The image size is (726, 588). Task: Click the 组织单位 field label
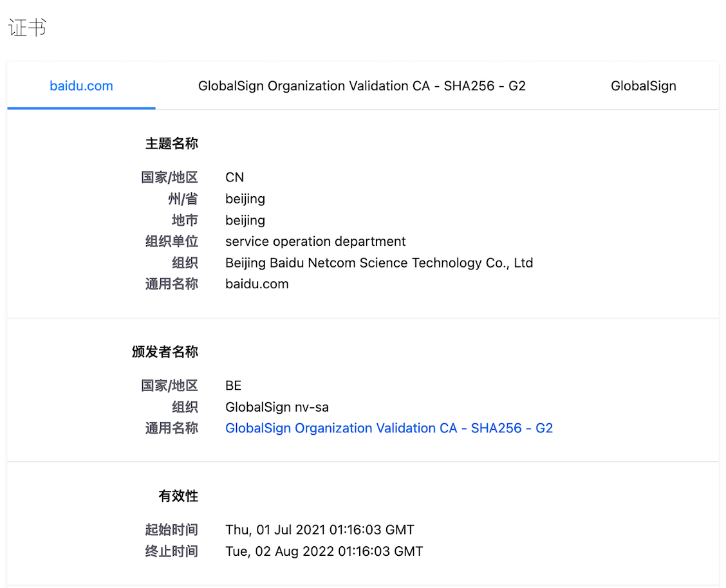point(171,241)
